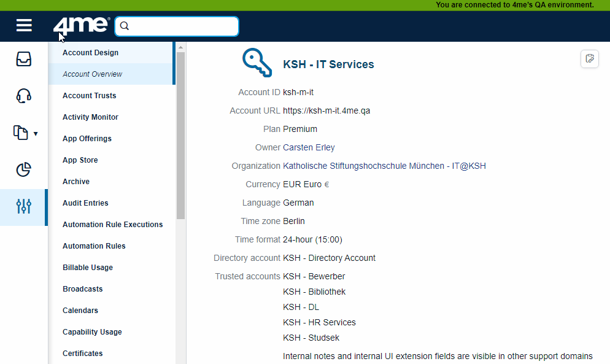Click the account ID ksh-m-it
The height and width of the screenshot is (364, 610).
pyautogui.click(x=298, y=92)
